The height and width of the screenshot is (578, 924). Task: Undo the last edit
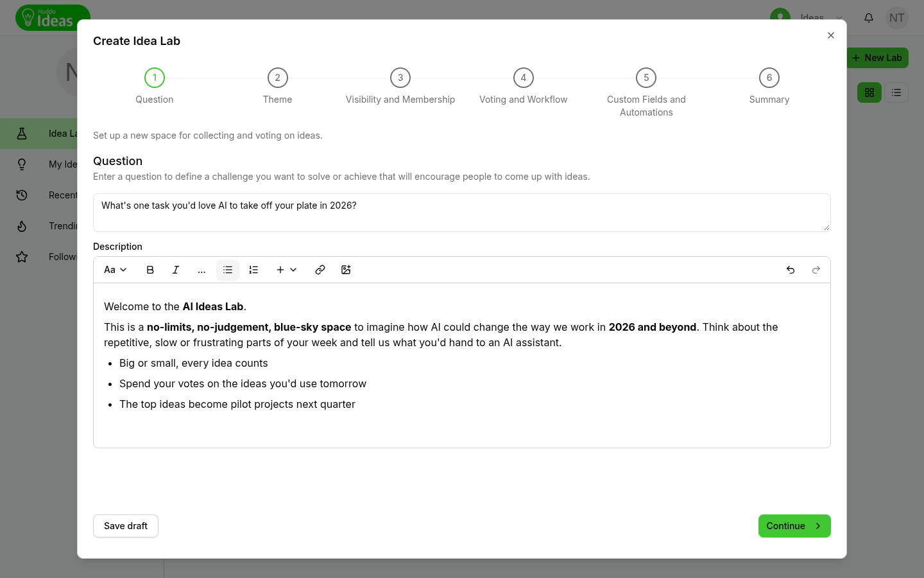(791, 270)
